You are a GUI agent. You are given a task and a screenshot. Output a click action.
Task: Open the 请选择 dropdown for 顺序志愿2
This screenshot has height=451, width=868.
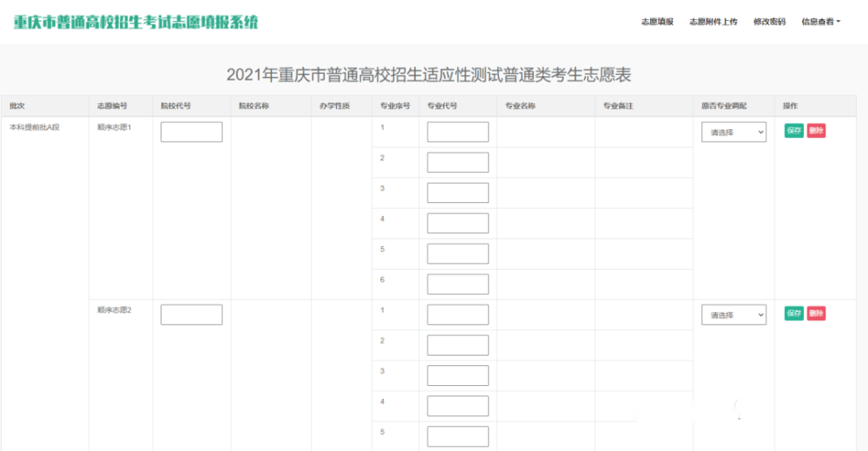(733, 315)
